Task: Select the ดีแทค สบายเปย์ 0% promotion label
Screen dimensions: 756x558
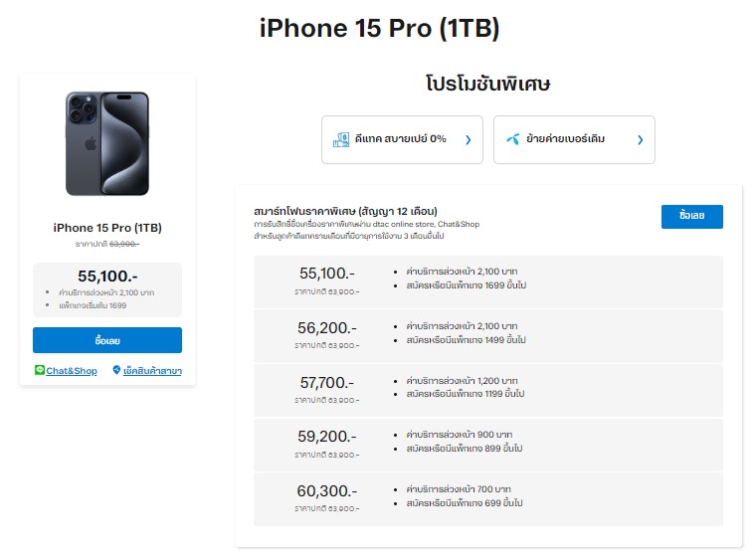Action: click(x=401, y=139)
